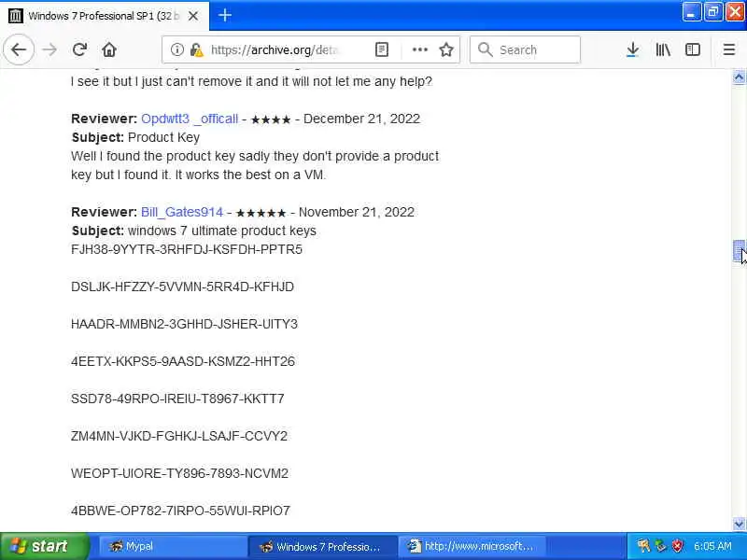Image resolution: width=747 pixels, height=560 pixels.
Task: Bookmark this page with star icon
Action: [446, 49]
